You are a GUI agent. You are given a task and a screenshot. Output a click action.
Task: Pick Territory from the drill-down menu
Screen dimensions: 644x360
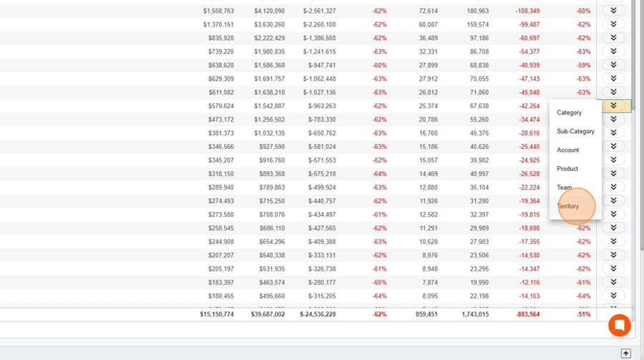567,206
